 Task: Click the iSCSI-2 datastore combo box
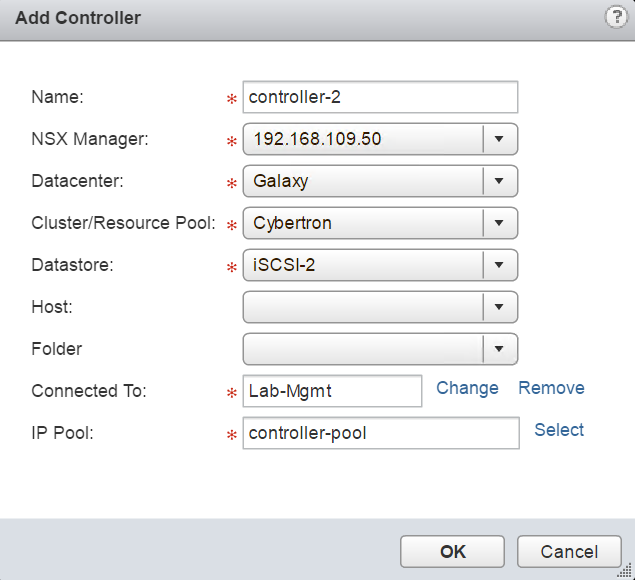[363, 265]
